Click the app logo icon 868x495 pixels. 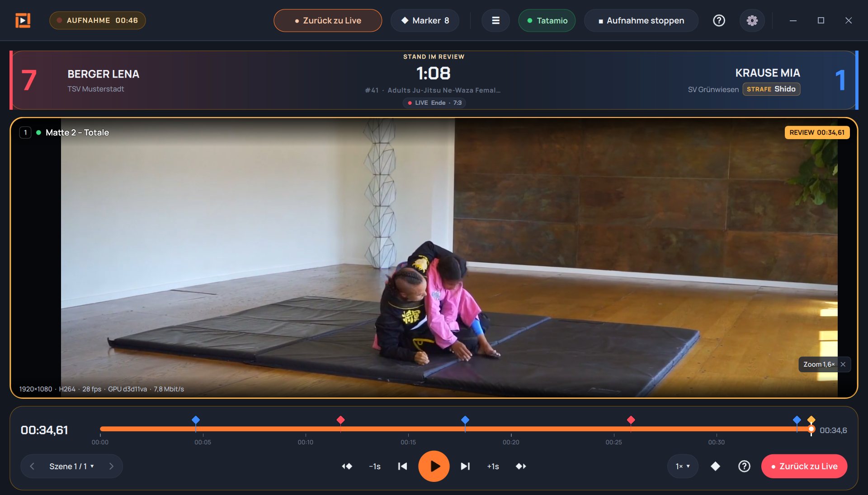23,20
